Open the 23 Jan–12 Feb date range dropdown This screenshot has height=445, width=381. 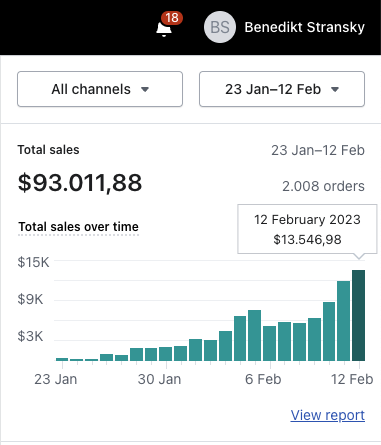tap(282, 89)
